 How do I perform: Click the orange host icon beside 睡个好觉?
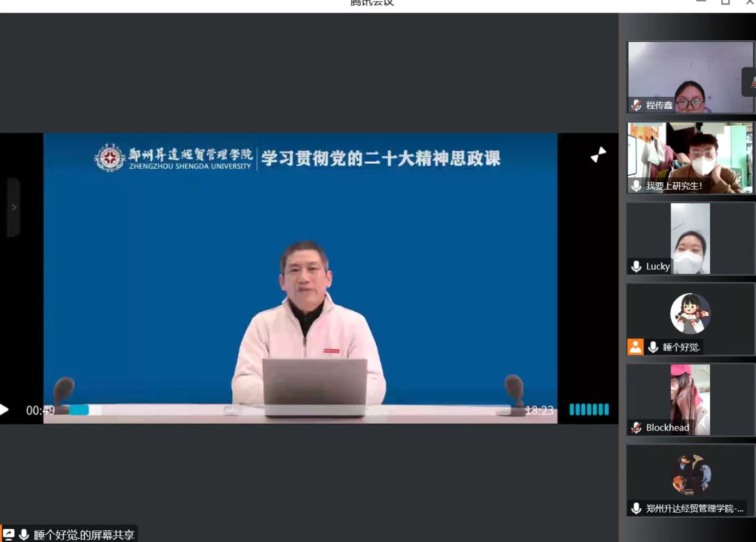coord(635,347)
